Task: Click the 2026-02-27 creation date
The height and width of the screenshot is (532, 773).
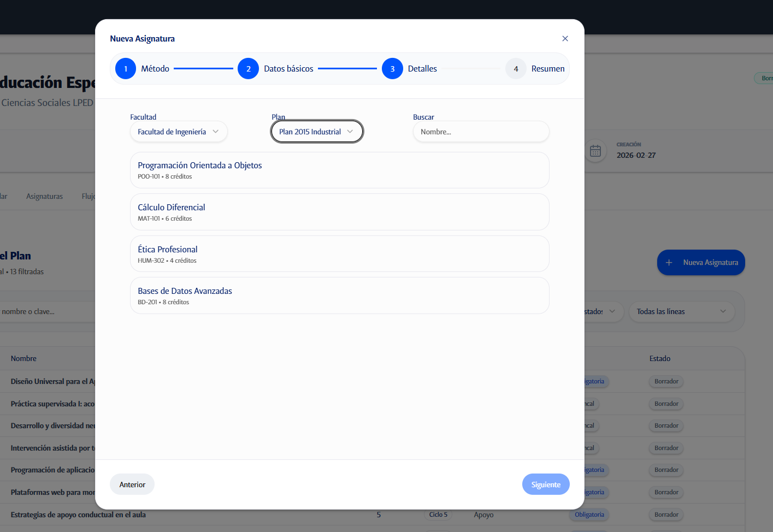Action: (x=636, y=155)
